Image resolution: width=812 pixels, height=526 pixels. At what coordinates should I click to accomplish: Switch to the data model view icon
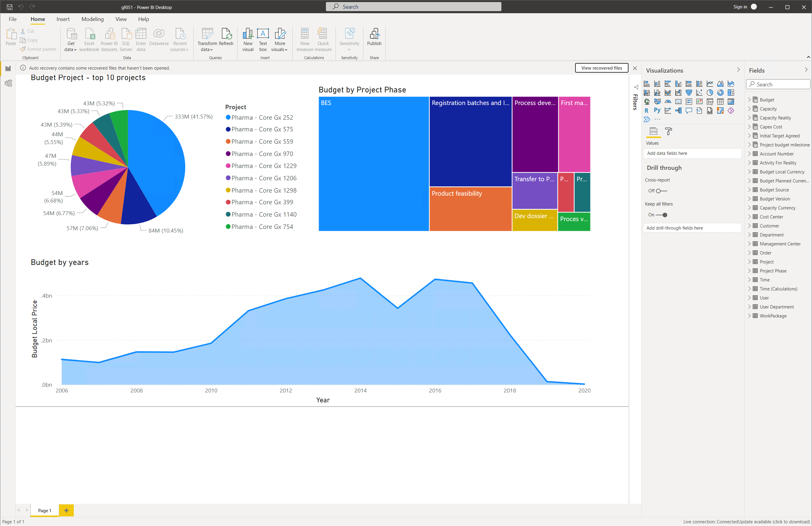point(8,83)
